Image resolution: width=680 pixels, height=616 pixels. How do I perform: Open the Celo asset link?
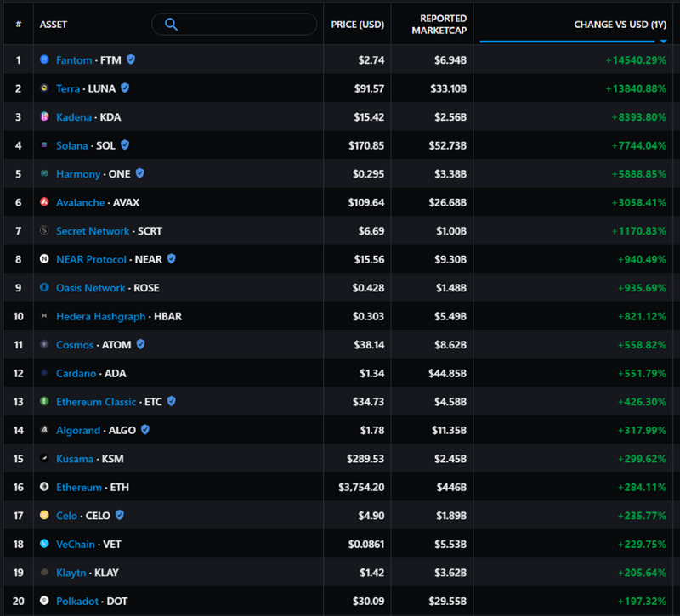(x=67, y=516)
